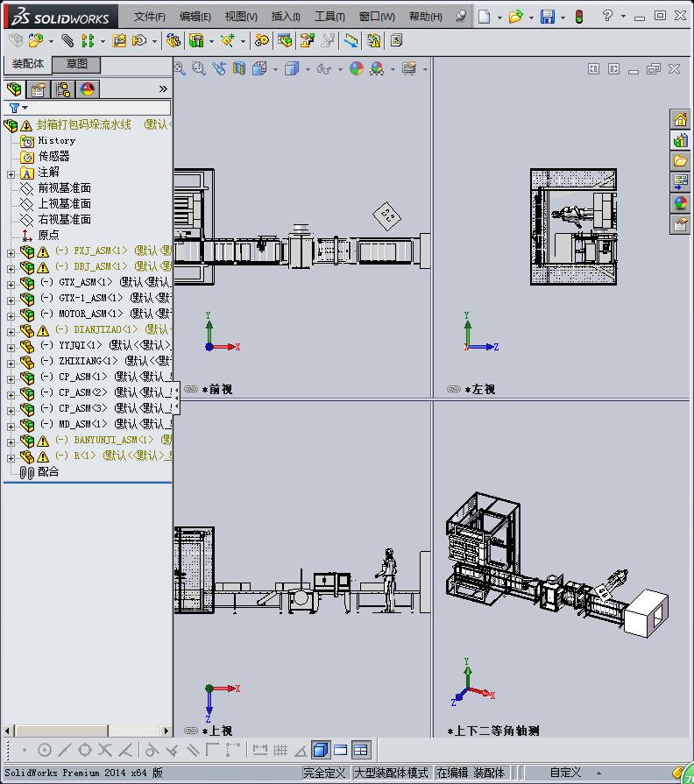Toggle the Four View viewport layout
The width and height of the screenshot is (694, 784).
(360, 750)
